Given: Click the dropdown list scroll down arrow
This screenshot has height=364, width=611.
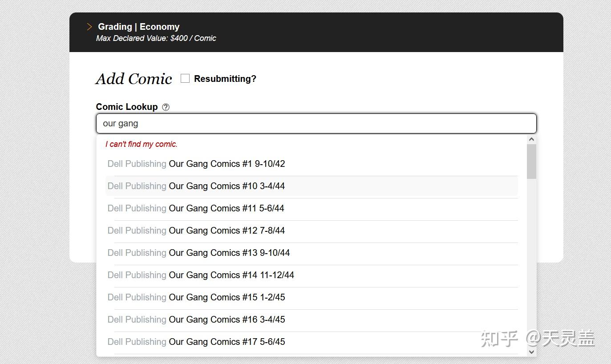Looking at the screenshot, I should (531, 352).
